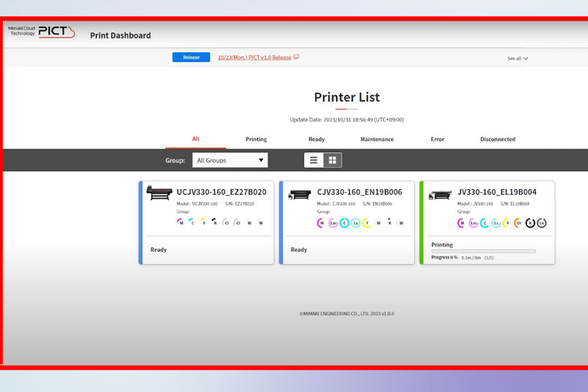Check Black K ink level on JV330-160 card

[530, 223]
